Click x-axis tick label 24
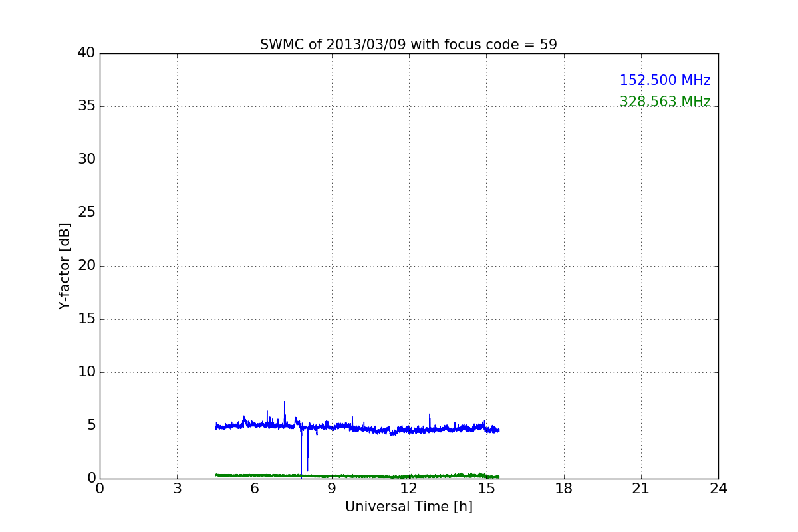798x532 pixels. click(718, 489)
